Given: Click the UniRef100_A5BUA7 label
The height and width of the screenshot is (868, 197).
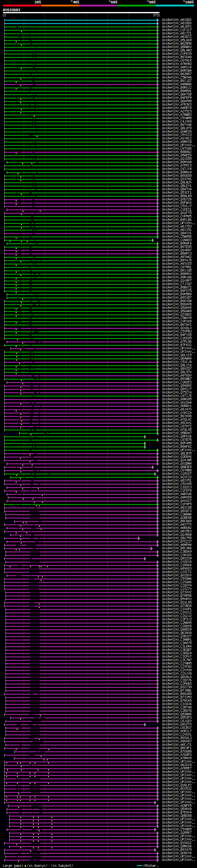Looking at the screenshot, I should point(177,433).
